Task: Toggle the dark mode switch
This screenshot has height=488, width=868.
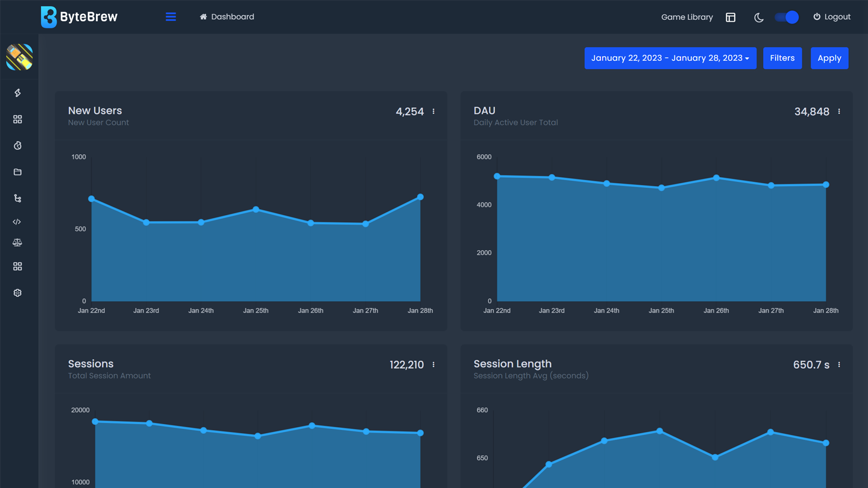Action: tap(787, 17)
